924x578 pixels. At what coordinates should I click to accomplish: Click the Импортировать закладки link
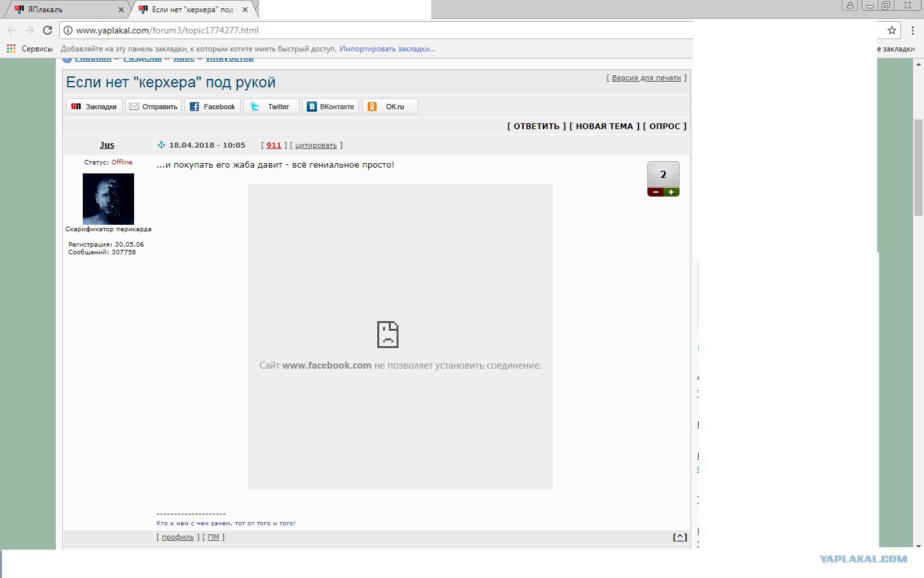pyautogui.click(x=387, y=49)
